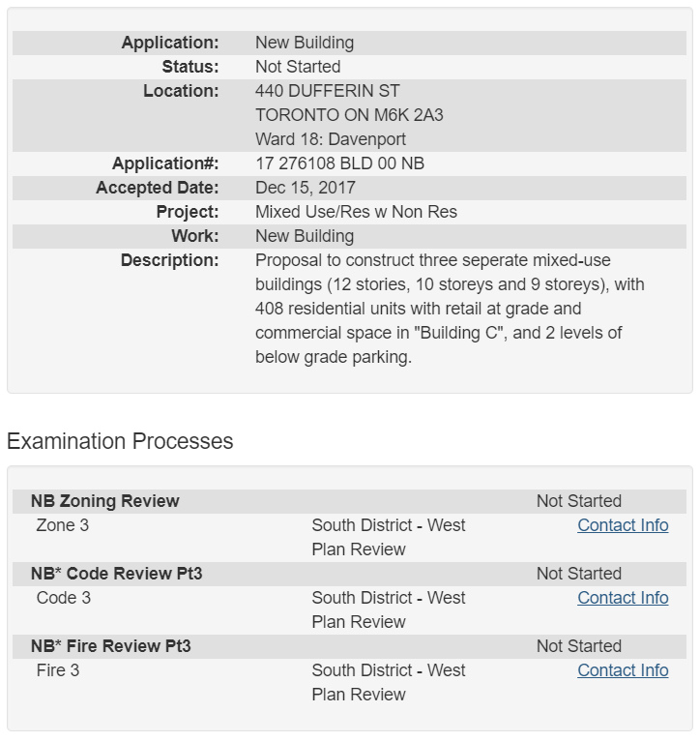The image size is (700, 742).
Task: Click the project description paragraph
Action: (x=450, y=309)
